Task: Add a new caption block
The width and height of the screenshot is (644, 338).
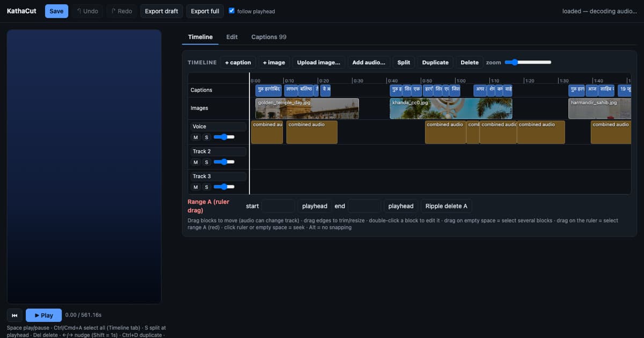Action: [x=238, y=63]
